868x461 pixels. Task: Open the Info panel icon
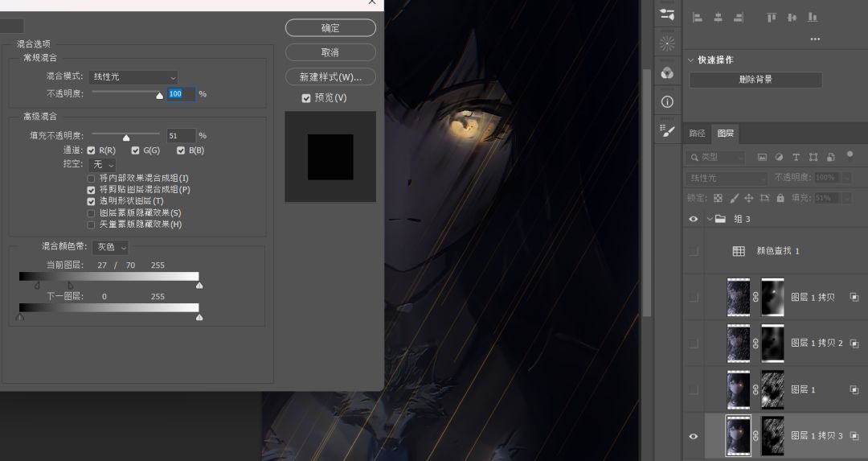point(667,102)
